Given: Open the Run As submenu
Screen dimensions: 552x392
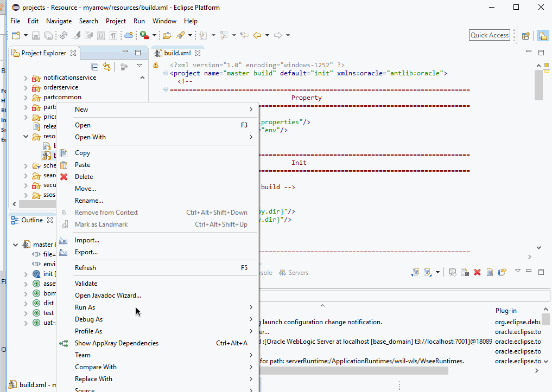Looking at the screenshot, I should coord(85,307).
